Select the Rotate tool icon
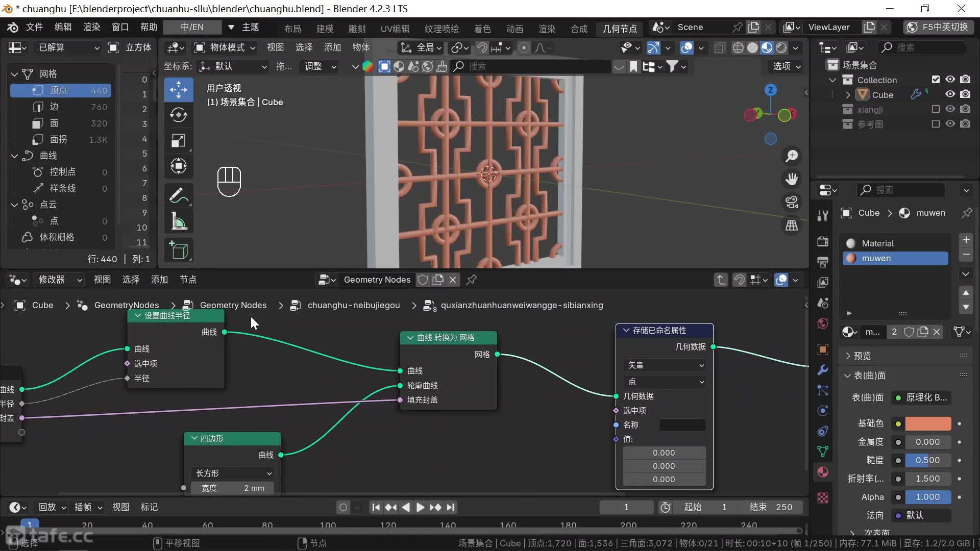Image resolution: width=980 pixels, height=551 pixels. pyautogui.click(x=179, y=115)
